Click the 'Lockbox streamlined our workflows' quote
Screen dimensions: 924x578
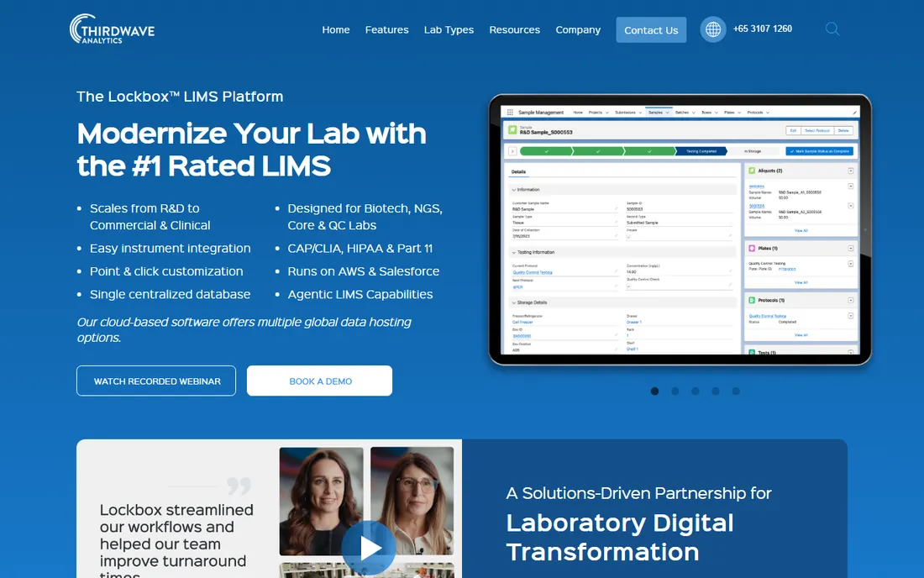click(176, 541)
